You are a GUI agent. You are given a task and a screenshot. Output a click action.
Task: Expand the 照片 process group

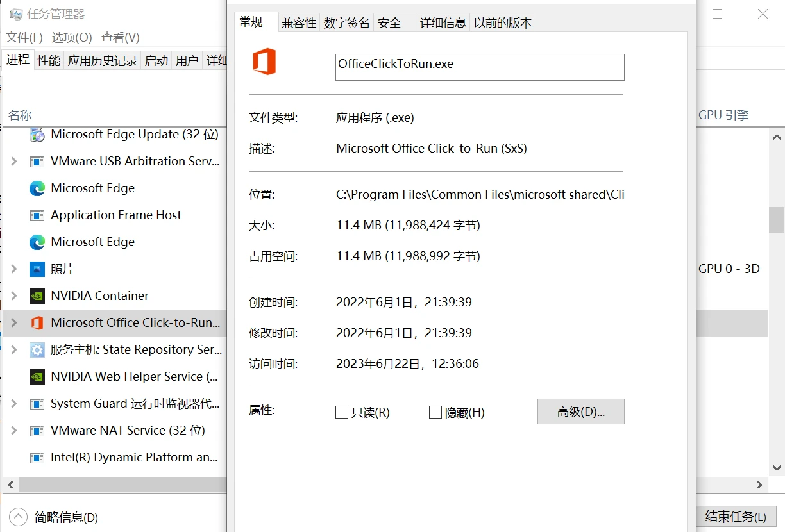[x=13, y=269]
